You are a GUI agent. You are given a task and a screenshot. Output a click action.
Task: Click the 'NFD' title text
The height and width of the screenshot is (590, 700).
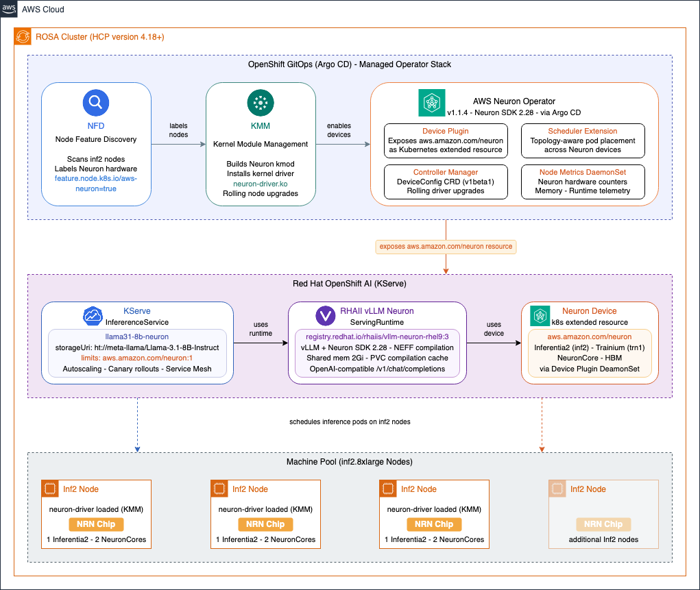click(96, 126)
